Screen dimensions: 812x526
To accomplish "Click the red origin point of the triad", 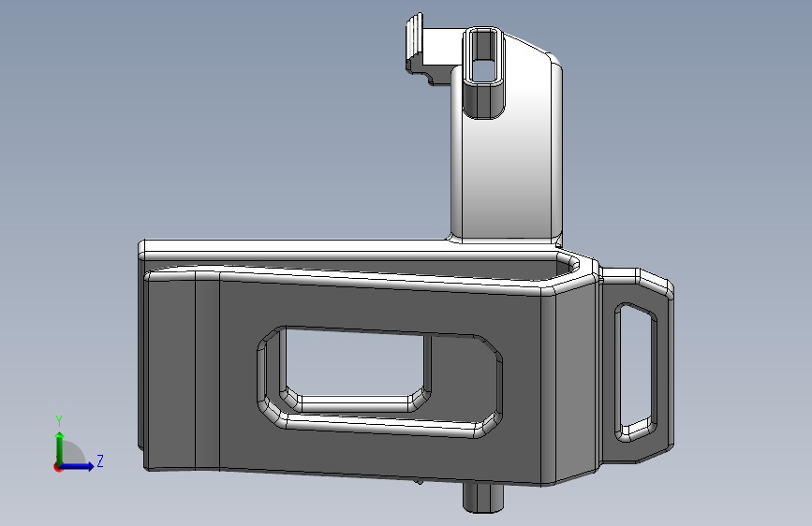I will coord(57,467).
